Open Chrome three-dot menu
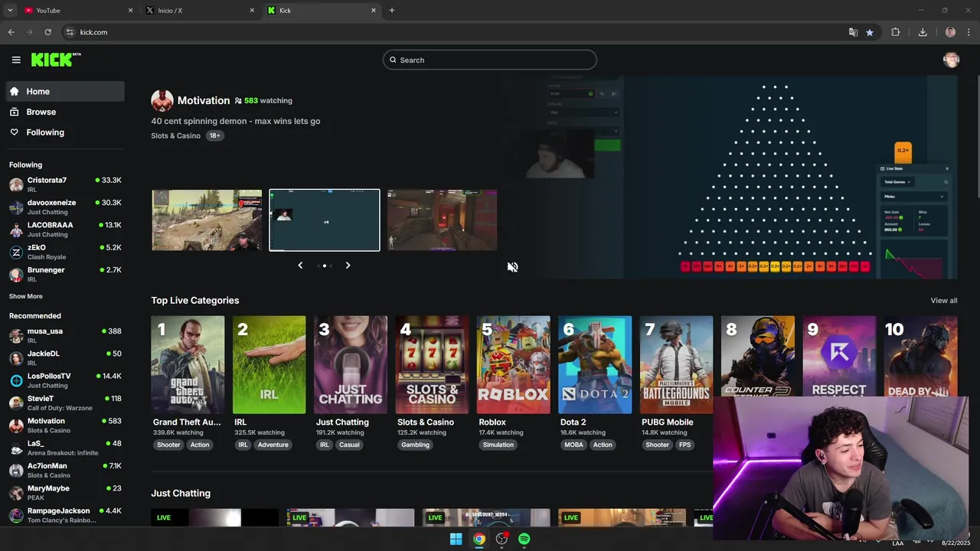Screen dimensions: 980x551 [x=969, y=32]
